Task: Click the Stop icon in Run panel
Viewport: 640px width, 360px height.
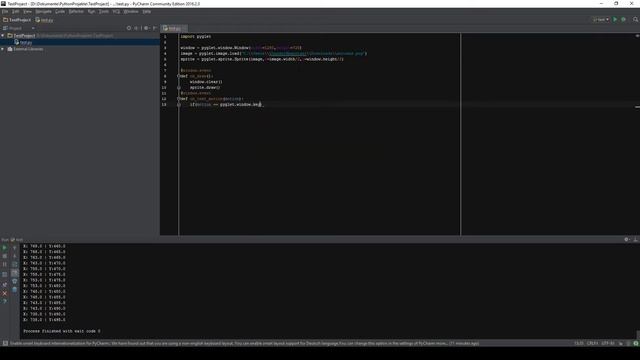Action: tap(4, 256)
